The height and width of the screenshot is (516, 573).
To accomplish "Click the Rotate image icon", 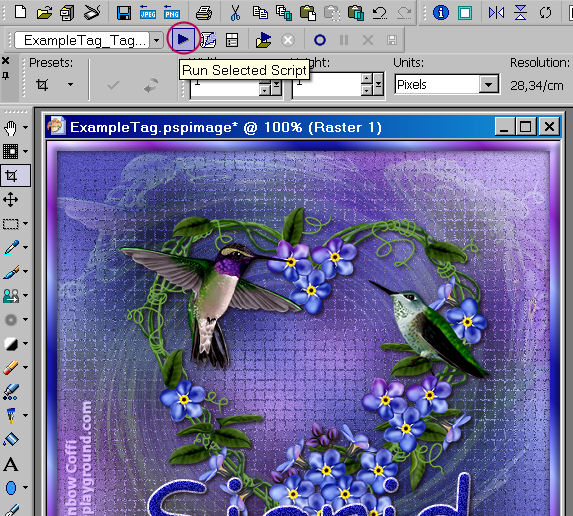I will (x=545, y=13).
